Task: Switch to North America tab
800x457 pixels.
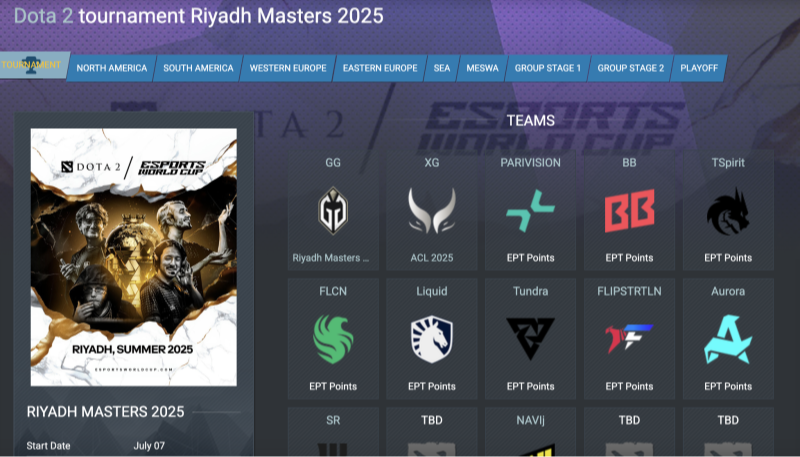Action: click(x=111, y=68)
